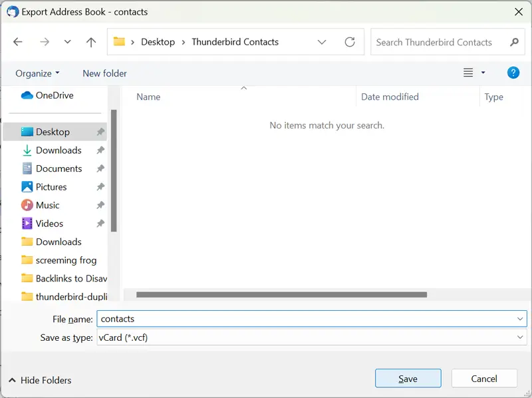Open the Save as type dropdown
The width and height of the screenshot is (532, 398).
(520, 337)
